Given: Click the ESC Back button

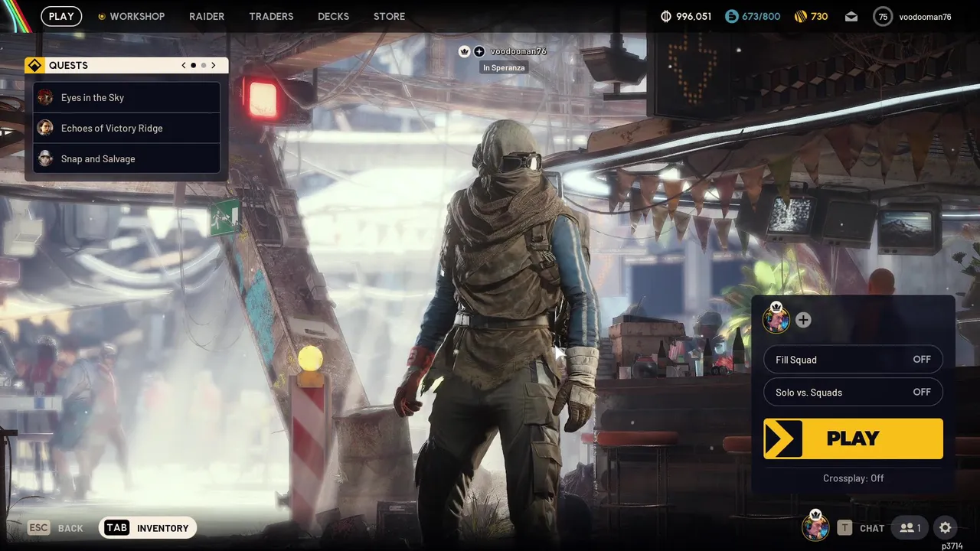Looking at the screenshot, I should coord(56,528).
